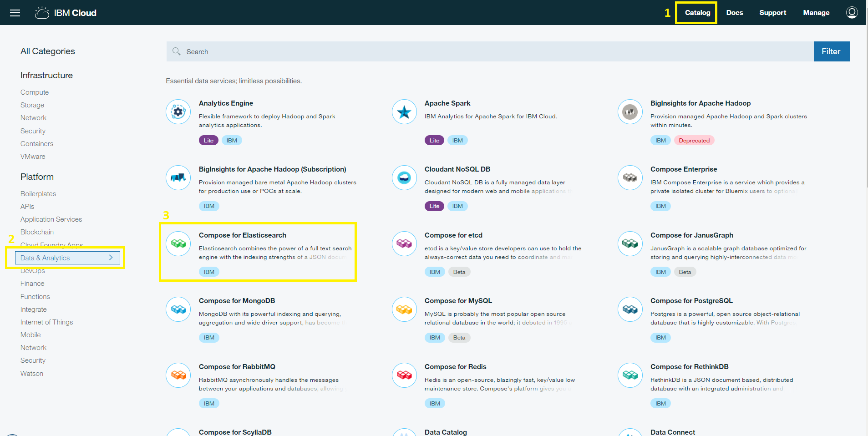Open the Mobile category
Screen dimensions: 868x436
coord(30,335)
